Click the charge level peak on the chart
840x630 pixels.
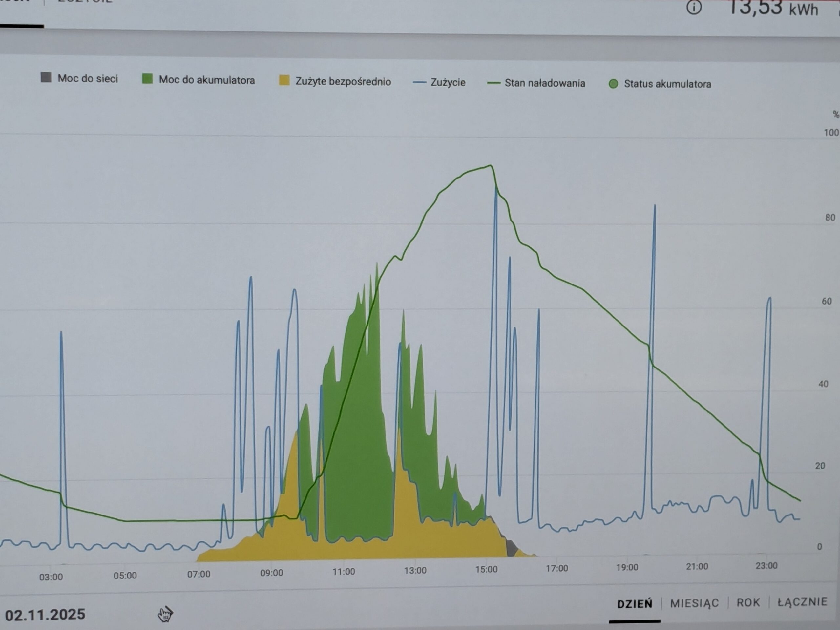click(x=491, y=166)
